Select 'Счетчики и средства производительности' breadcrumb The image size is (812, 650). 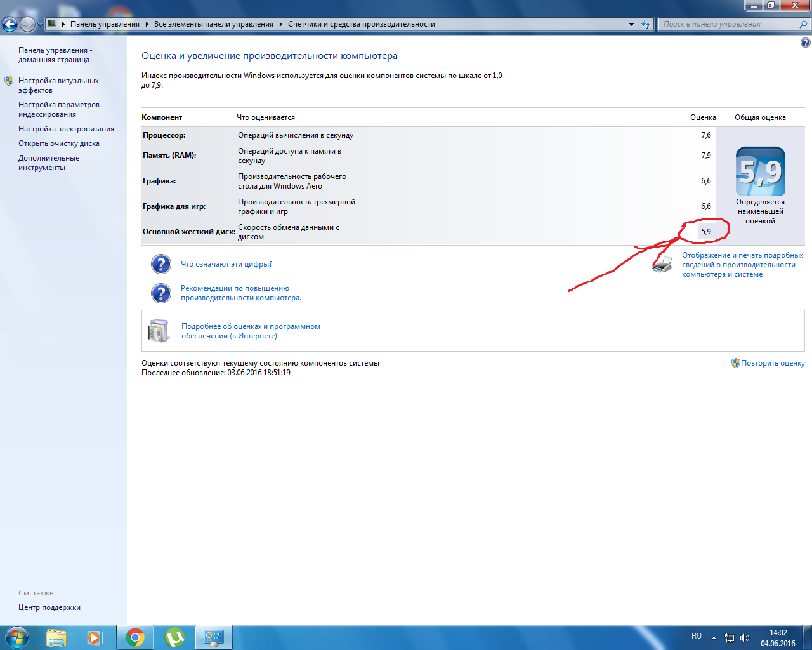coord(362,24)
